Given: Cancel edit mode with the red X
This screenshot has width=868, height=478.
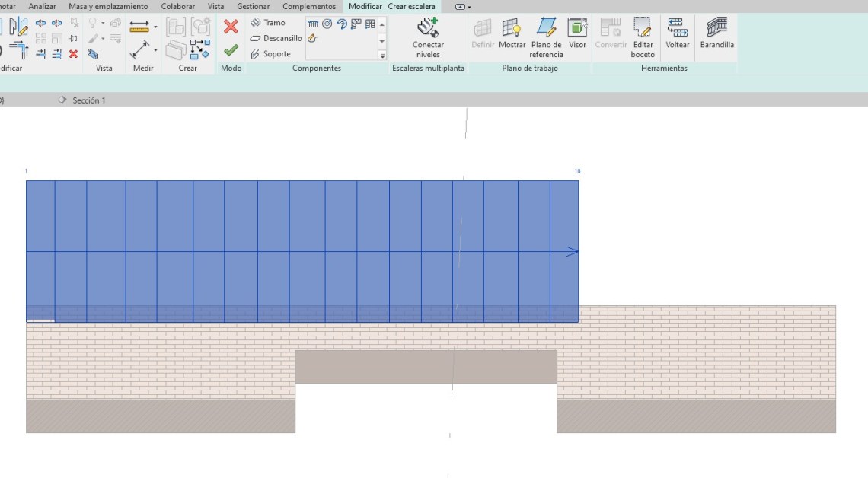Looking at the screenshot, I should pos(231,27).
